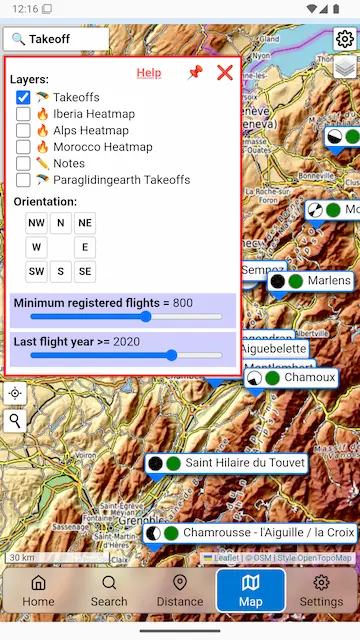Image resolution: width=360 pixels, height=640 pixels.
Task: Tap the Takeoff search field
Action: tap(56, 39)
